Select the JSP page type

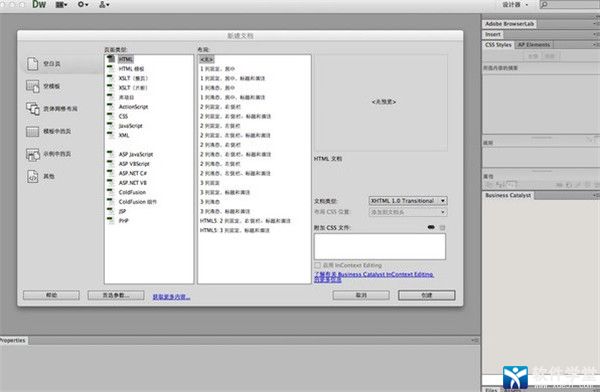pyautogui.click(x=122, y=211)
